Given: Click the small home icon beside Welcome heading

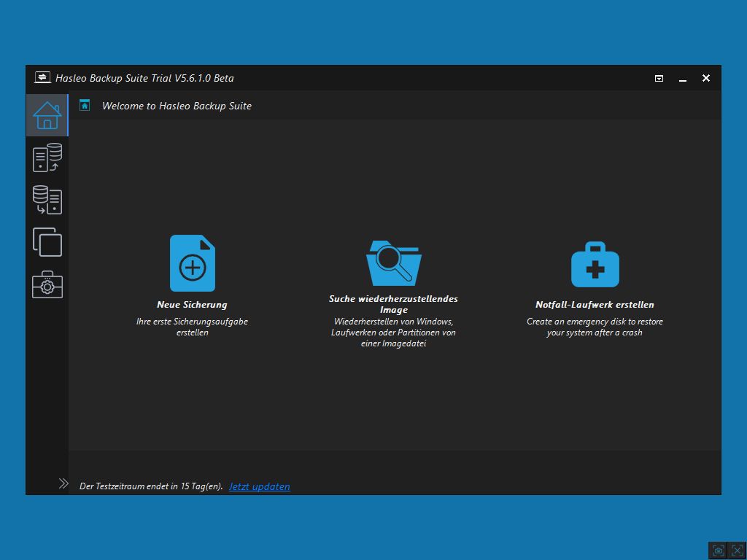Looking at the screenshot, I should coord(85,105).
